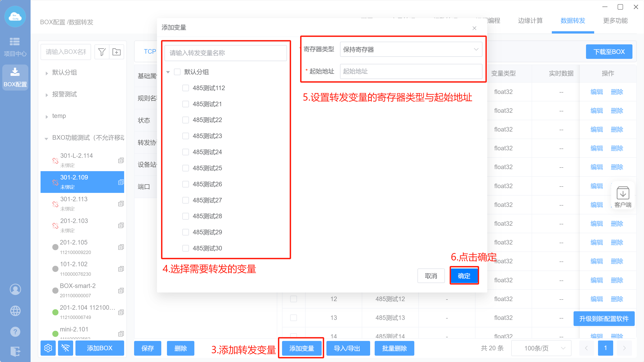
Task: Switch to the 边缘计算 tab
Action: click(530, 21)
